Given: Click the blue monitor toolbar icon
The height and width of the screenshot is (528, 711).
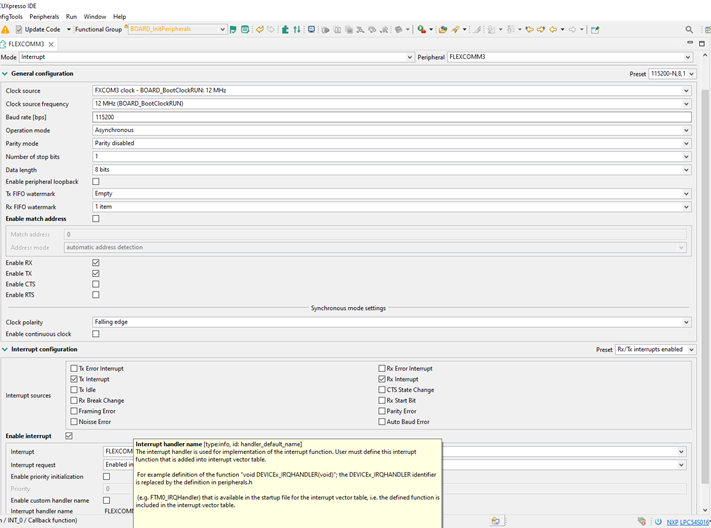Looking at the screenshot, I should [311, 29].
